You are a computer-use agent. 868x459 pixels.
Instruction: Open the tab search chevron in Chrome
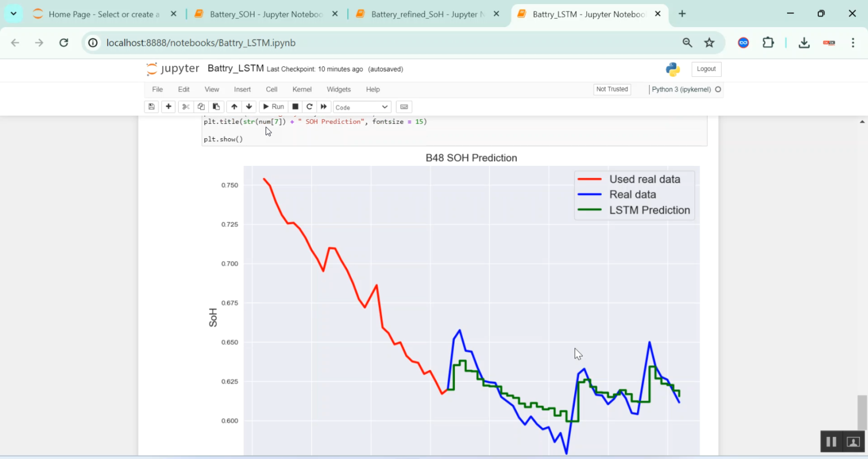(x=13, y=14)
